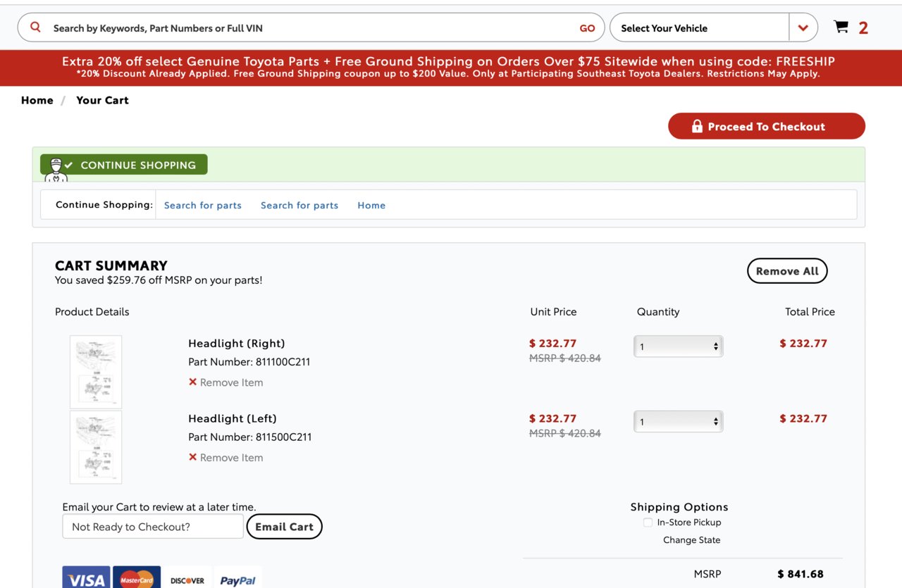The width and height of the screenshot is (902, 588).
Task: Click second Search for parts link
Action: 299,205
